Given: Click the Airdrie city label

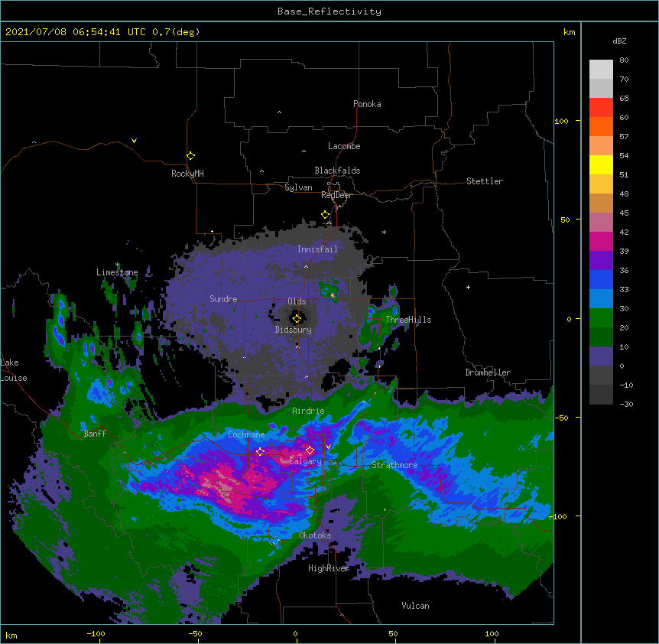Looking at the screenshot, I should [309, 411].
